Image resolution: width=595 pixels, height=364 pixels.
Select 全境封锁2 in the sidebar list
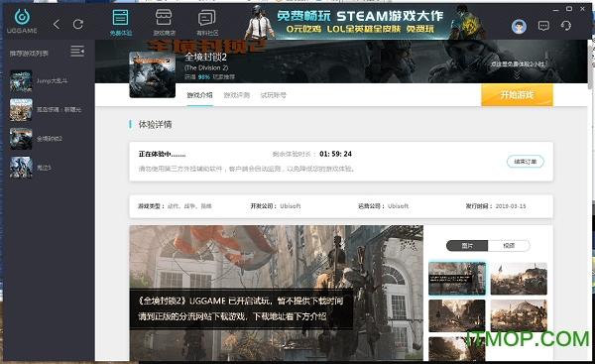[49, 139]
